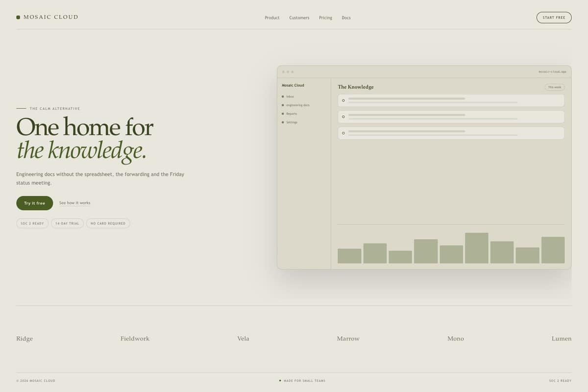This screenshot has height=392, width=588.
Task: Click the 14-DAY TRIAL pill badge
Action: coord(67,223)
